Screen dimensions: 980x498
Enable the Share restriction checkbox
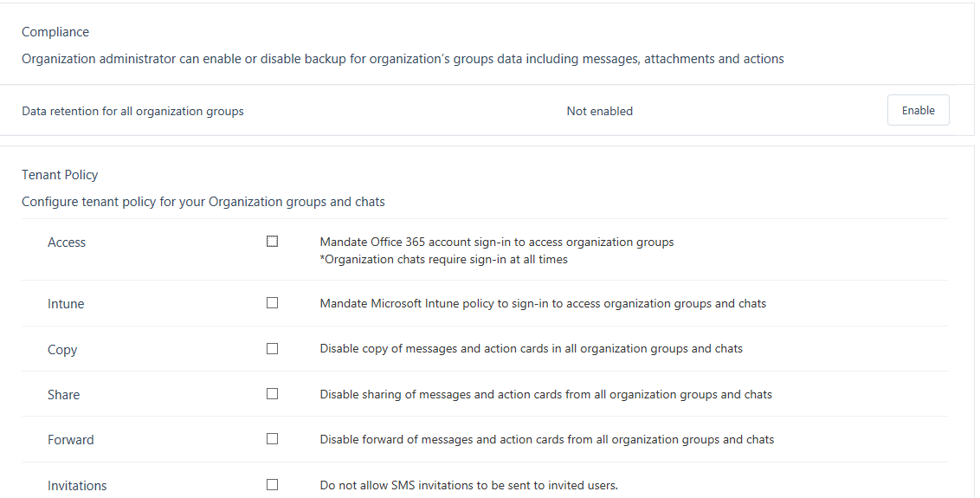pos(272,394)
